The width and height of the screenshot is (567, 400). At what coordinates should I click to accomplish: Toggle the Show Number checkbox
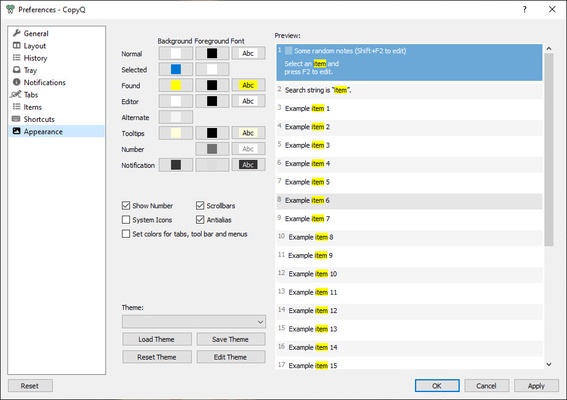126,206
